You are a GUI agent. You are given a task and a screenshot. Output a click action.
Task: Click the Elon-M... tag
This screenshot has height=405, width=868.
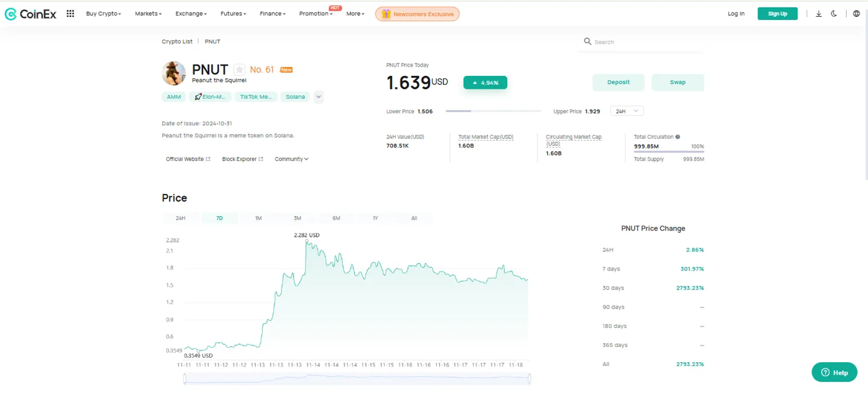210,97
